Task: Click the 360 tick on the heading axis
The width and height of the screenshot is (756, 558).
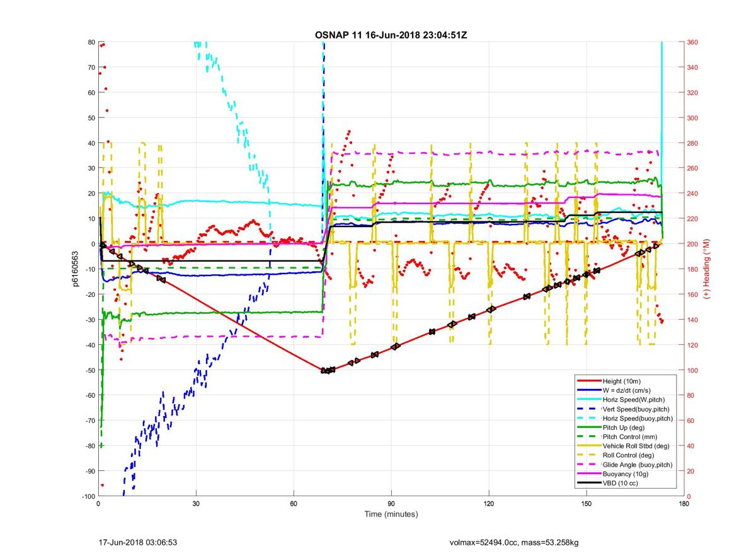Action: [x=693, y=42]
